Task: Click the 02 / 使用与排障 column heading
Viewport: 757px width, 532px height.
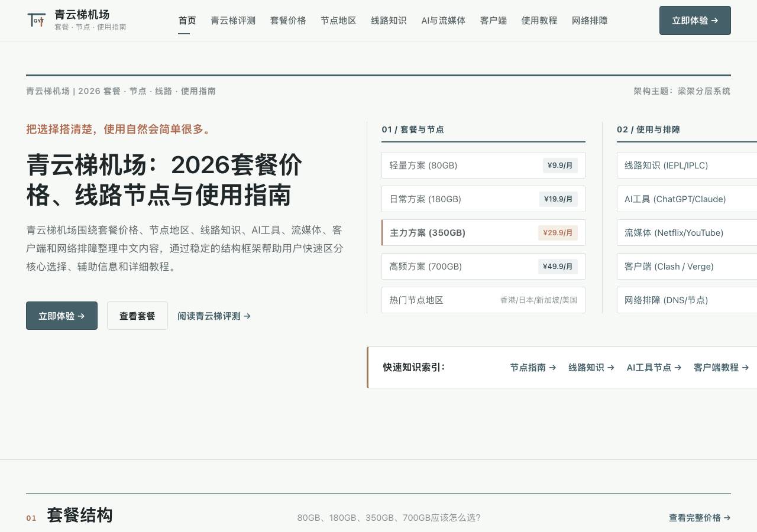Action: tap(648, 129)
